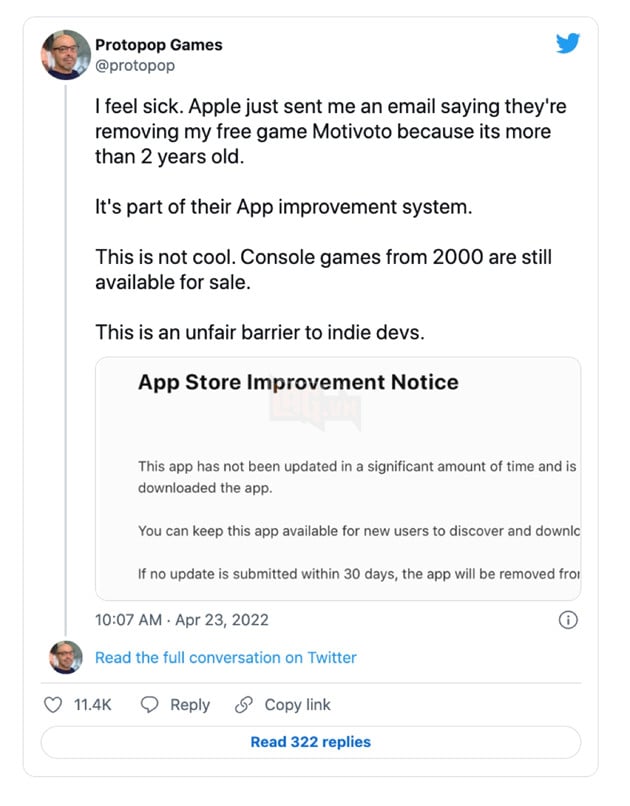Viewport: 630px width, 806px height.
Task: Like the tweet with the heart icon
Action: coord(54,705)
